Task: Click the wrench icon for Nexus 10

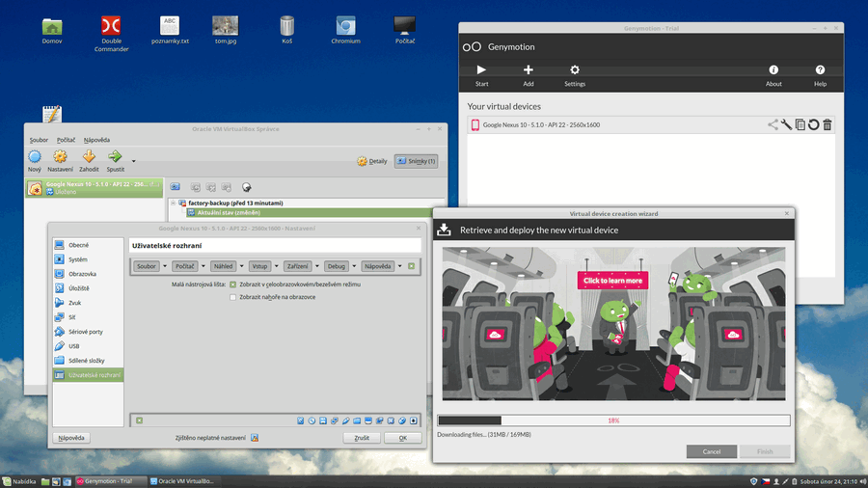Action: 786,124
